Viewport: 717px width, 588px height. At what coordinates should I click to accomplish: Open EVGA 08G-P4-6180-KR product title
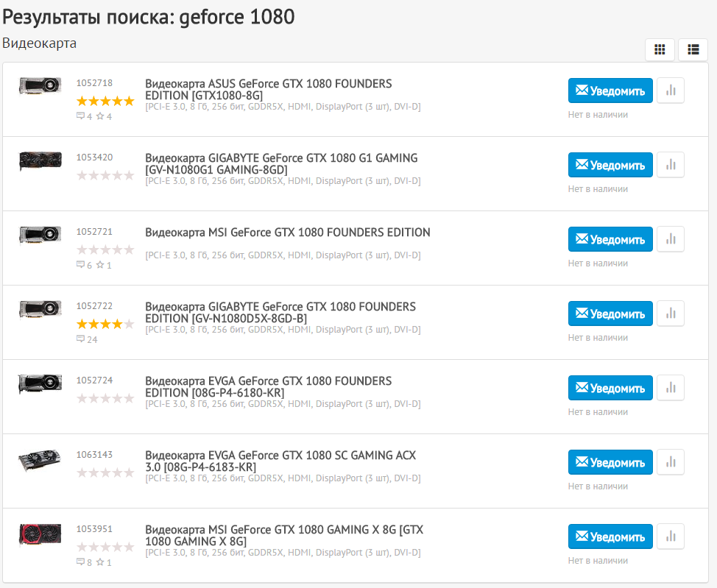point(269,387)
